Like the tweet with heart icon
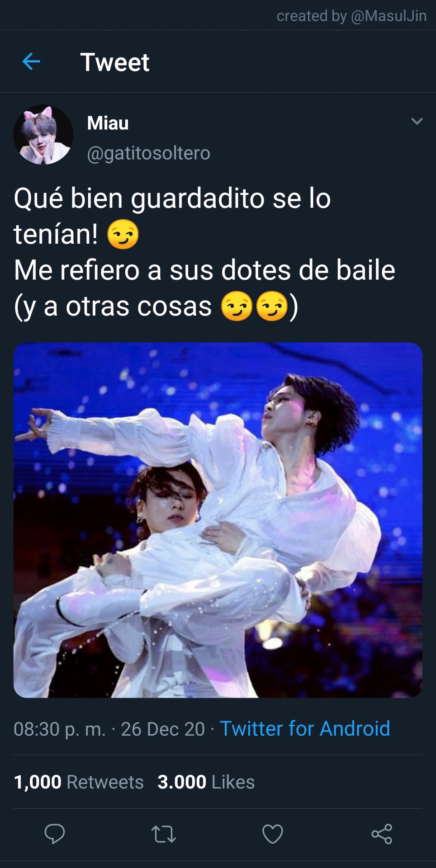This screenshot has width=436, height=868. point(273,834)
